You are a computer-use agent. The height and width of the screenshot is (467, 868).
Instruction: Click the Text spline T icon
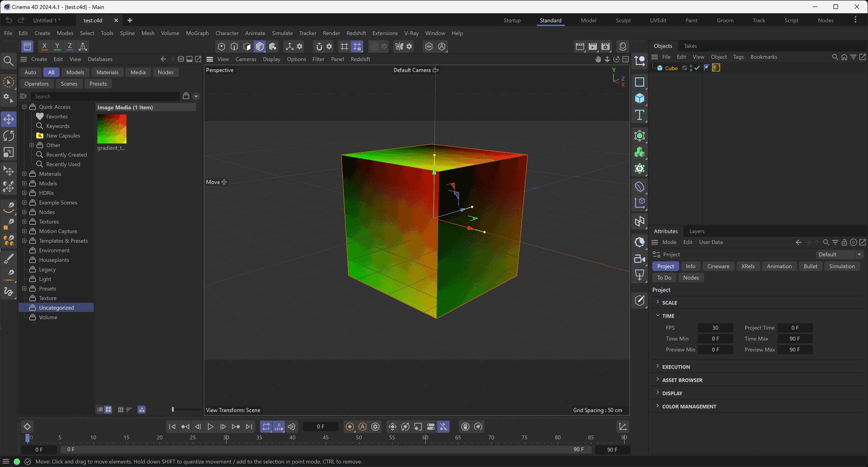point(640,115)
